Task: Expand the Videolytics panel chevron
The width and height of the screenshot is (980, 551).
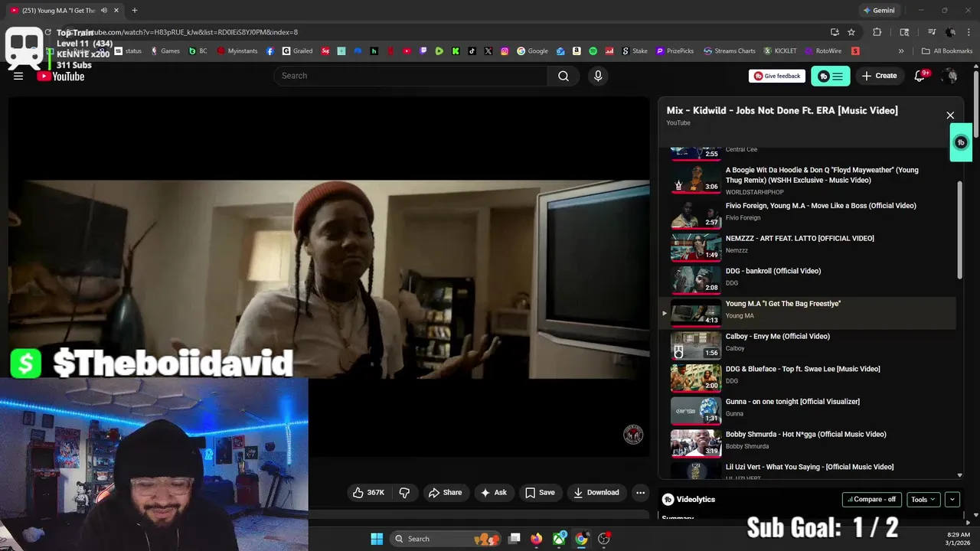Action: [952, 499]
